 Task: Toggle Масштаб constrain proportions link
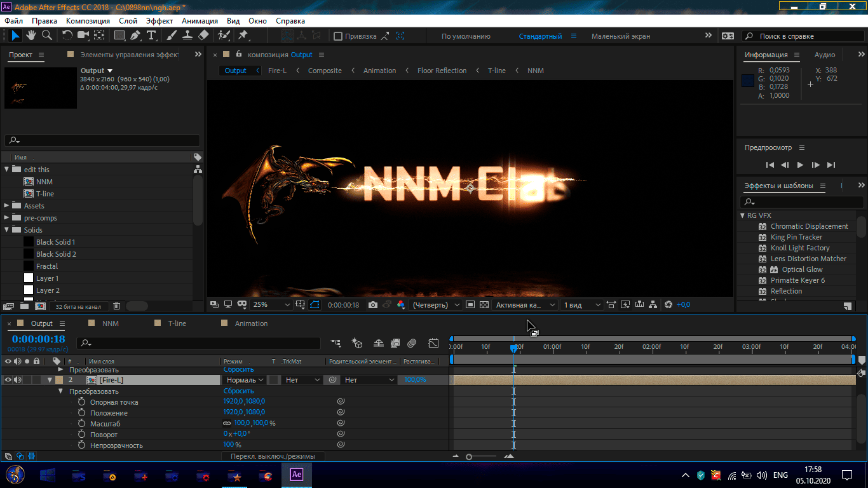click(x=227, y=423)
